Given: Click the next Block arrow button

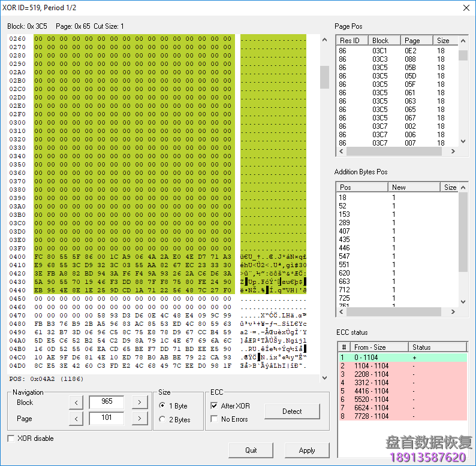Looking at the screenshot, I should coord(138,402).
